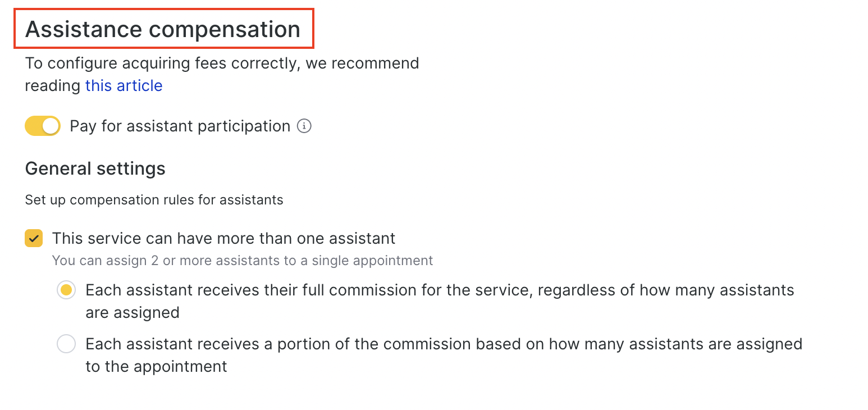Screen dimensions: 868x410
Task: Click 'This service can have more than one assistant' label
Action: point(223,238)
